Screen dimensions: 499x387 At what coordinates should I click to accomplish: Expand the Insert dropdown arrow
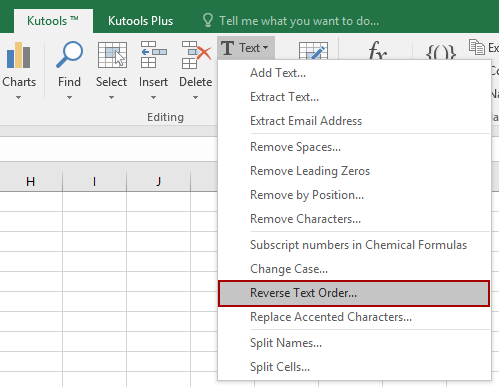point(153,97)
